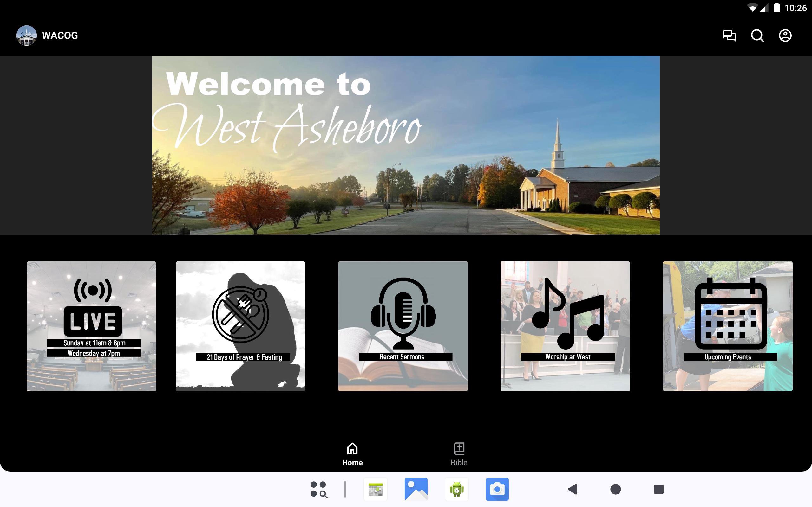Tap the Welcome to West Asheboro banner
This screenshot has width=812, height=507.
(406, 145)
